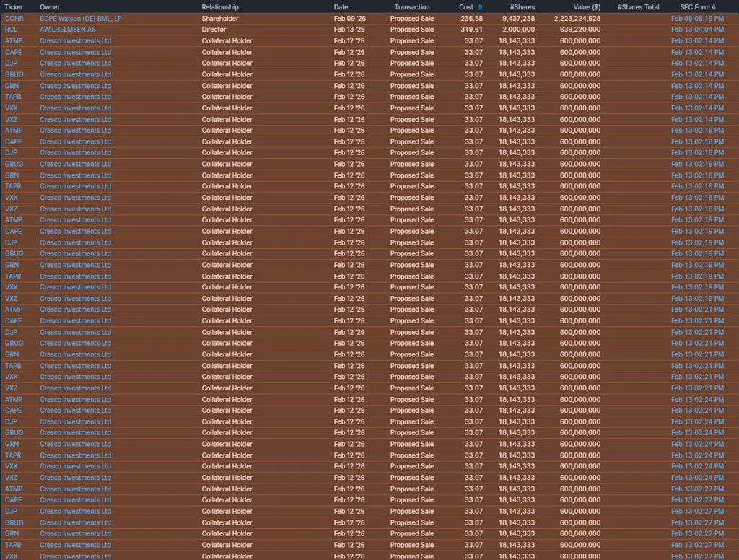The width and height of the screenshot is (739, 560).
Task: Open owner BCPE Watson (DE) BML, LP
Action: (x=81, y=18)
